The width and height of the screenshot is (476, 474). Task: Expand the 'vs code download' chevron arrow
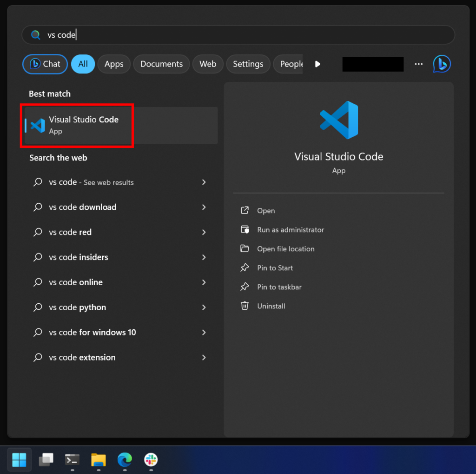click(204, 207)
